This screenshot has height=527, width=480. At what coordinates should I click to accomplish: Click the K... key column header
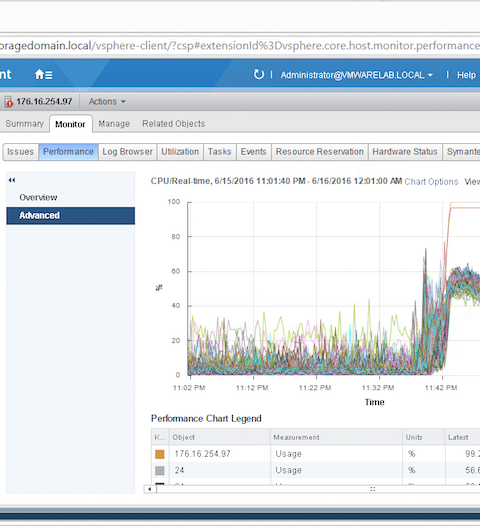(x=160, y=437)
